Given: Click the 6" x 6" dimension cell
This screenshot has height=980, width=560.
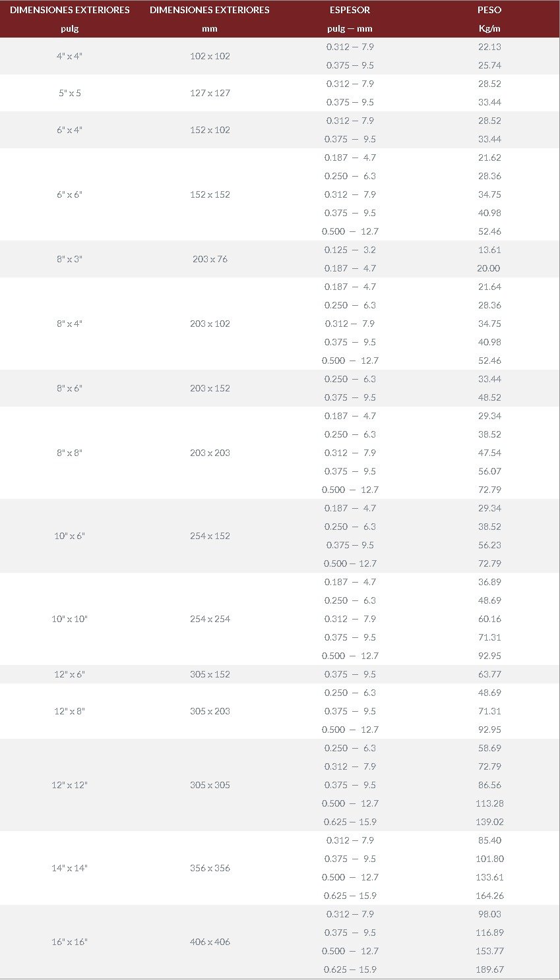Looking at the screenshot, I should pyautogui.click(x=69, y=194).
